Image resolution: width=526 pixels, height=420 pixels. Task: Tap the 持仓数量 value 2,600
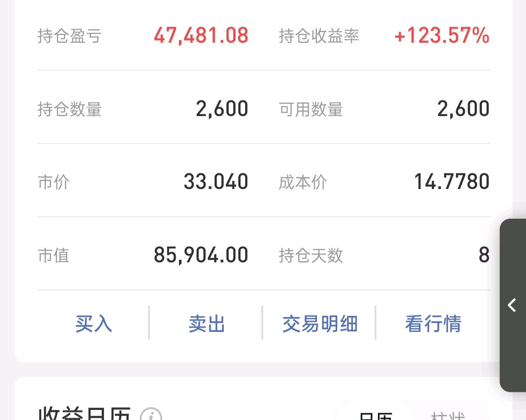point(222,109)
